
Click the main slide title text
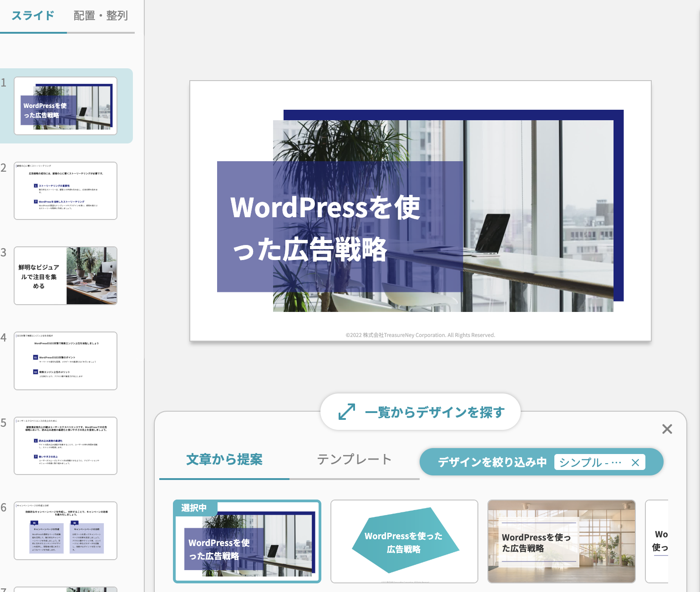[x=325, y=228]
